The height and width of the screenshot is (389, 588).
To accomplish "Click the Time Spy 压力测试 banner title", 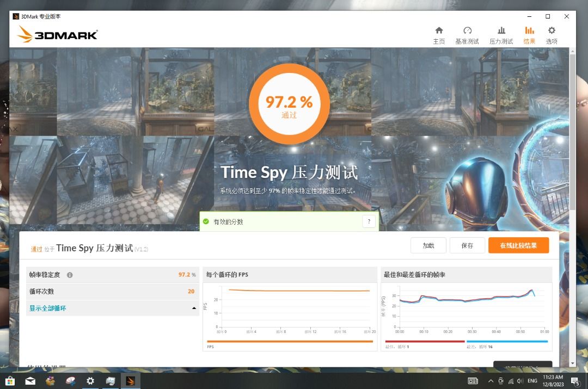I will (289, 172).
